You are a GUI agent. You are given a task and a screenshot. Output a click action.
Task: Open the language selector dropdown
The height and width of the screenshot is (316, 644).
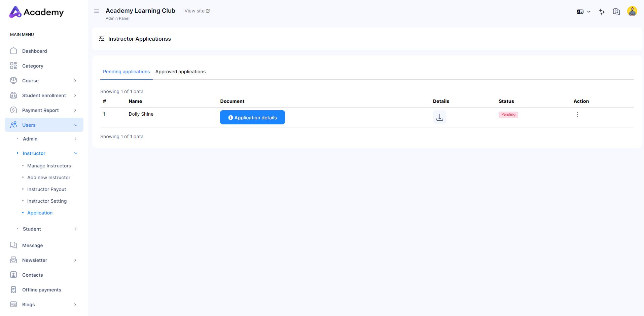coord(583,12)
